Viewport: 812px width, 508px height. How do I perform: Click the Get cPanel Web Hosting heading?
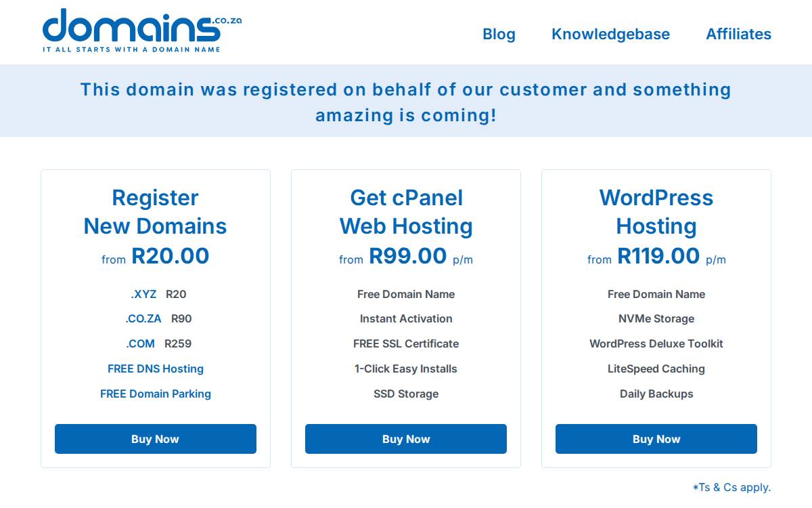[406, 212]
